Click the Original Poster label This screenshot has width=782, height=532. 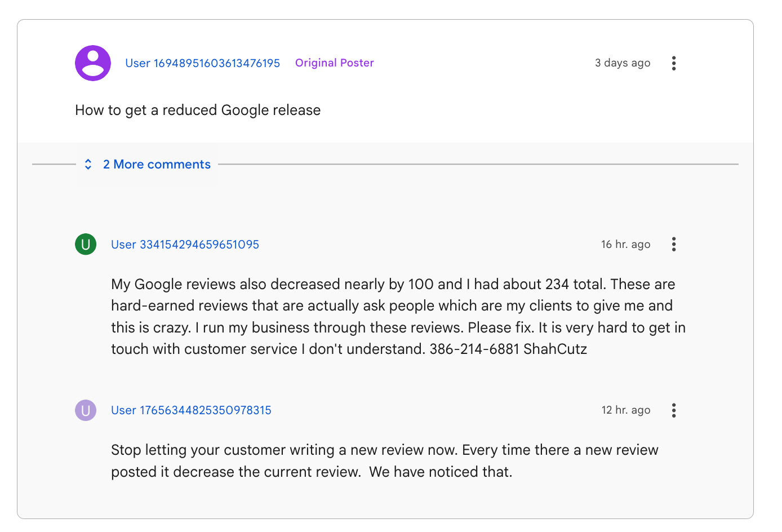(x=335, y=63)
